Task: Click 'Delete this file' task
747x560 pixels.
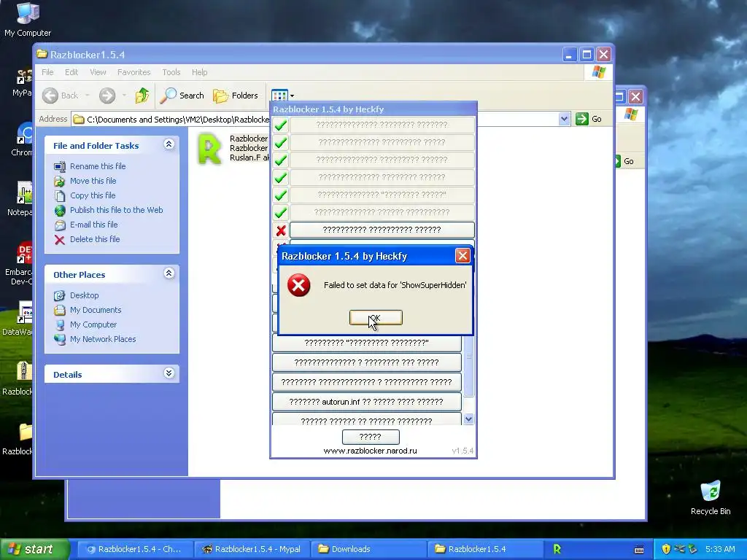Action: [x=95, y=239]
